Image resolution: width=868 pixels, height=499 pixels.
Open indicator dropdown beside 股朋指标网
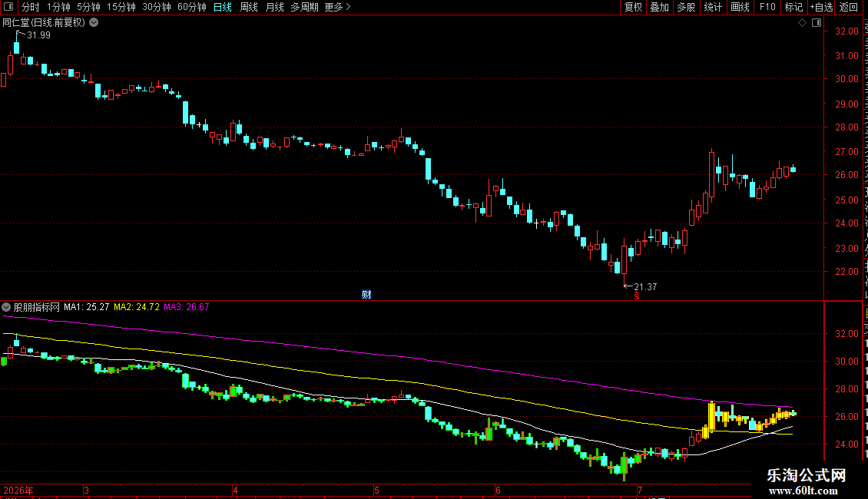click(6, 307)
